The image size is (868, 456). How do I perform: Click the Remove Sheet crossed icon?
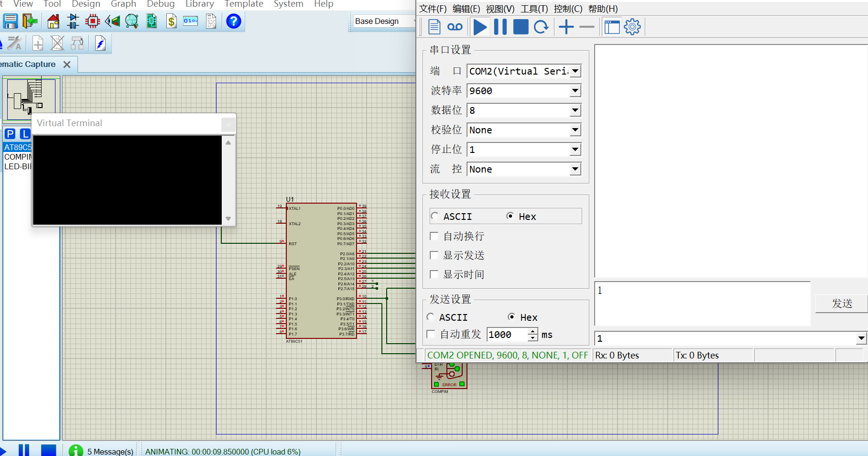coord(57,43)
